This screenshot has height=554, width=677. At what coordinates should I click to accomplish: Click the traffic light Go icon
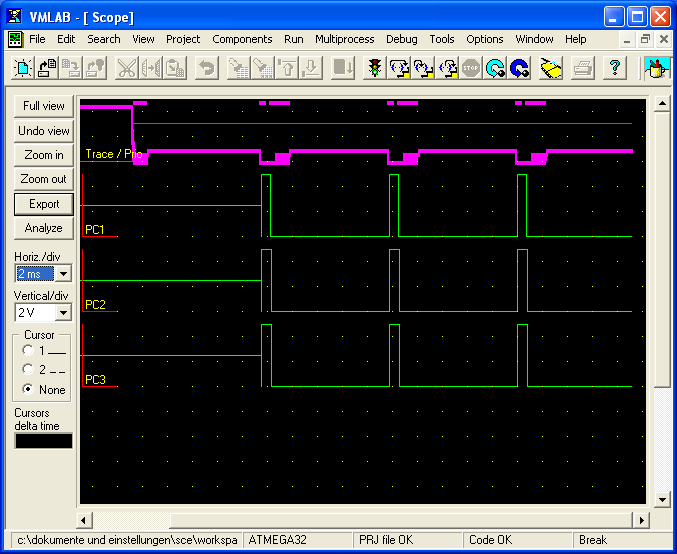point(374,68)
